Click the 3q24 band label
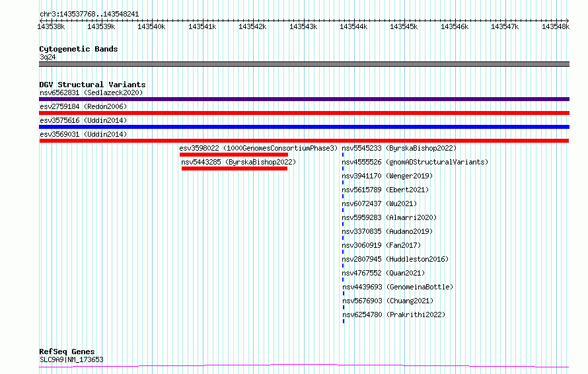 48,57
